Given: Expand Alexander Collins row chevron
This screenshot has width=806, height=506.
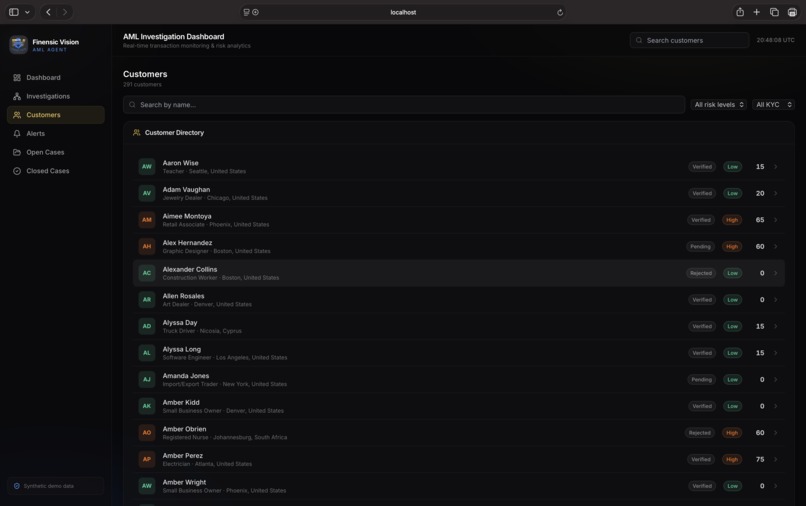Looking at the screenshot, I should (x=776, y=273).
